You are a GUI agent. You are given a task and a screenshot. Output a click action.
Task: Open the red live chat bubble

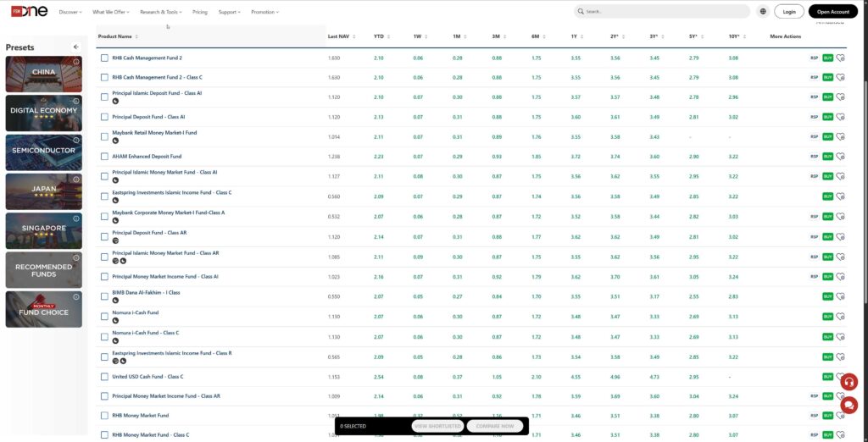point(848,406)
